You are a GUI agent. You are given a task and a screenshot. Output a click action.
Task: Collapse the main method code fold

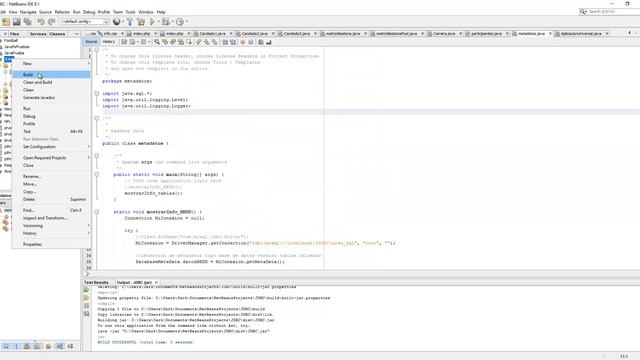click(97, 174)
